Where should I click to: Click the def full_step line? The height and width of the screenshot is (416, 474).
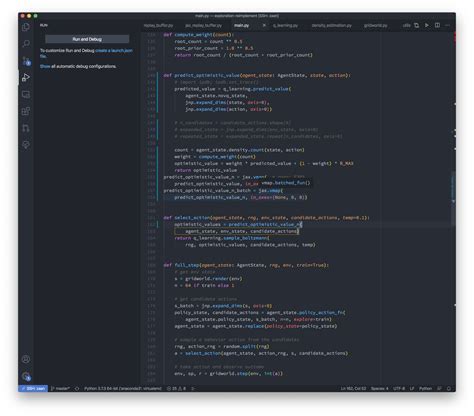click(x=246, y=265)
